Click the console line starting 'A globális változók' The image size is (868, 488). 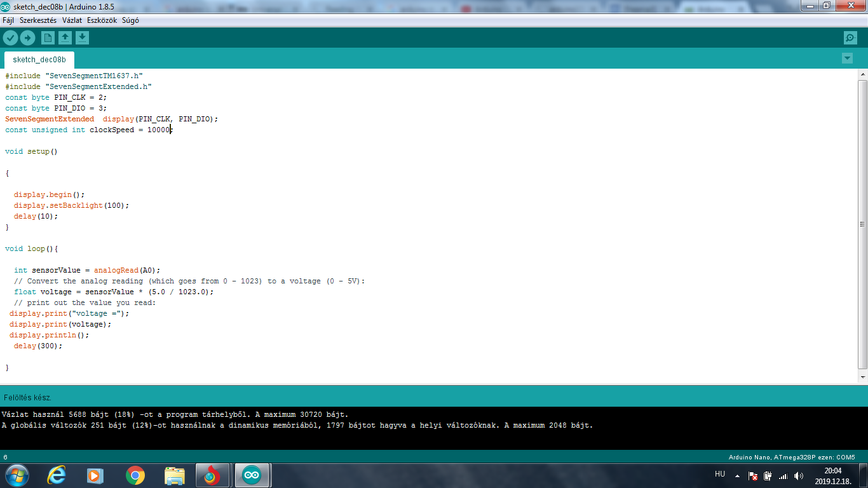click(x=297, y=425)
